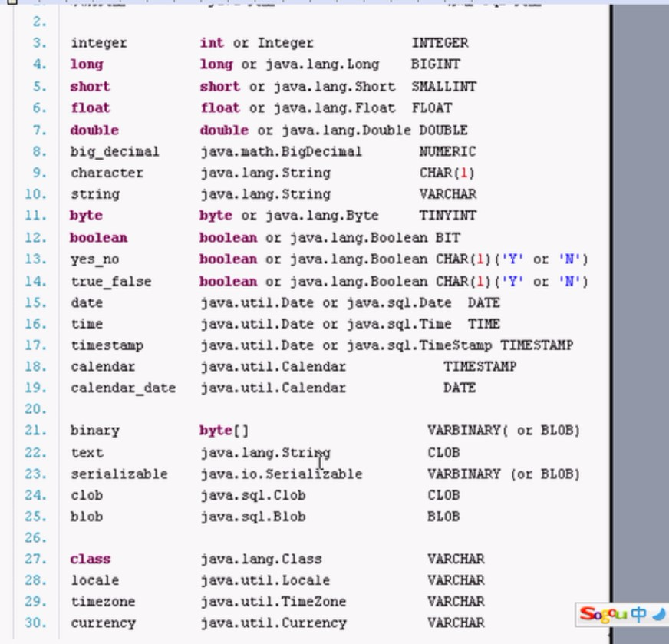Click 'timezone' on line 29

coord(103,602)
